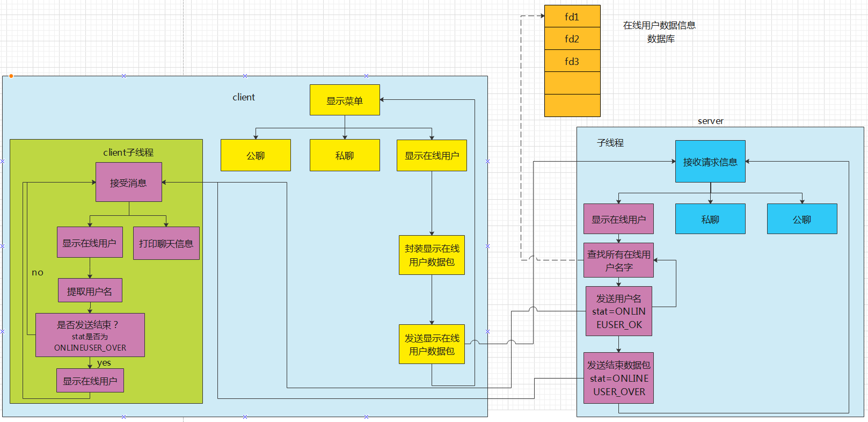The height and width of the screenshot is (422, 868).
Task: Click the orange rotation handle on client container
Action: point(11,76)
